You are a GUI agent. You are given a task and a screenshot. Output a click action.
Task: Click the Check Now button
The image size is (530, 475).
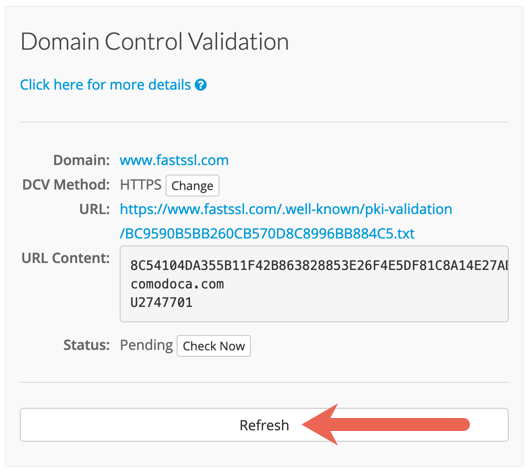[x=214, y=346]
